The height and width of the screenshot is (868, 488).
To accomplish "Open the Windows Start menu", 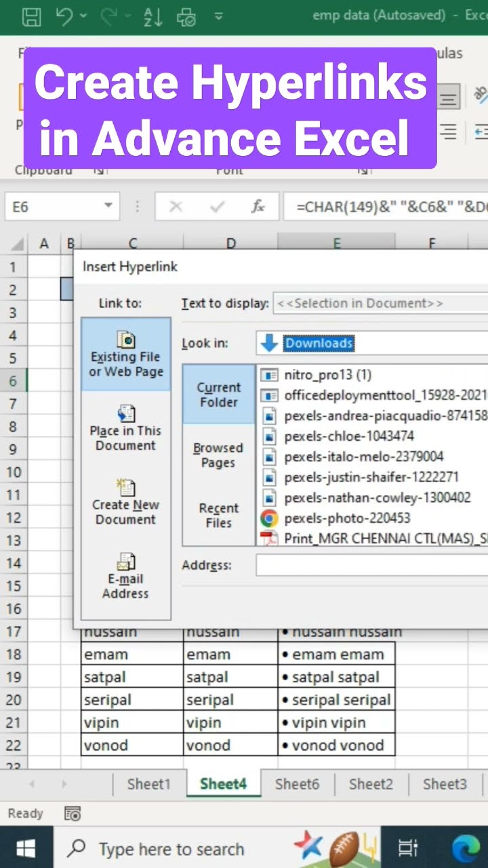I will pyautogui.click(x=26, y=848).
